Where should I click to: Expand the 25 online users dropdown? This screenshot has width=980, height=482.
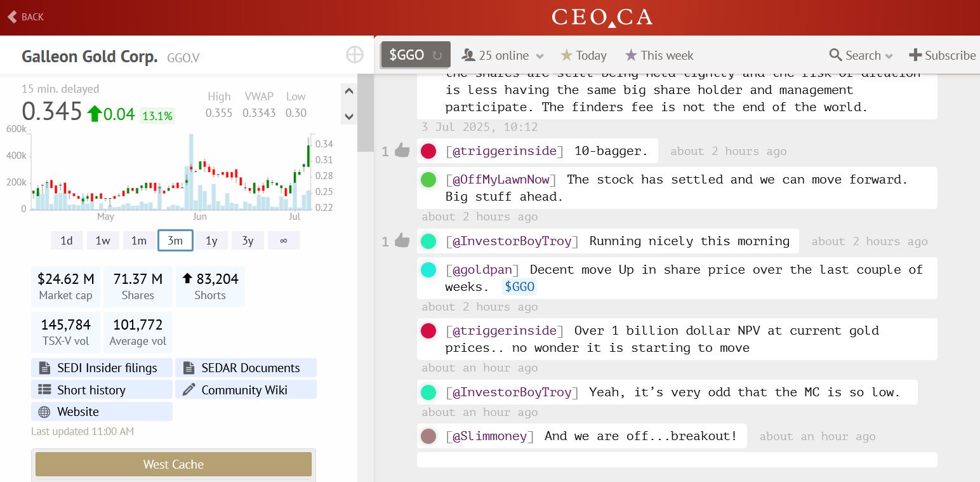[540, 56]
